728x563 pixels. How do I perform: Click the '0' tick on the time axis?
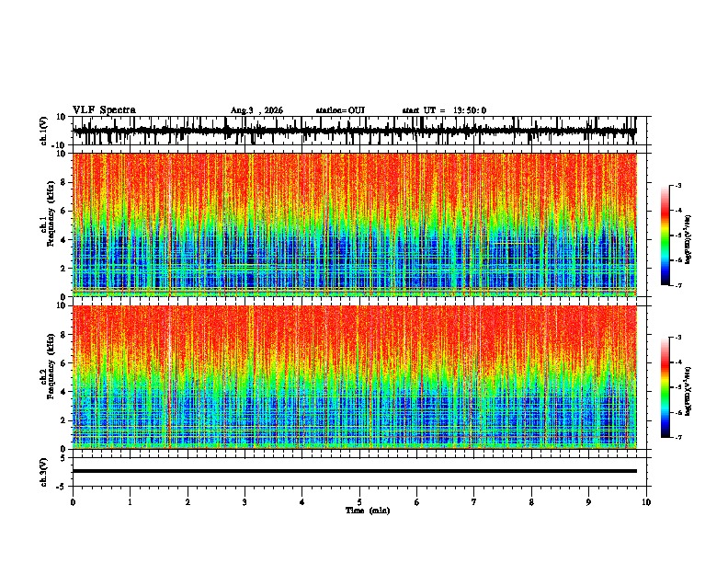[x=73, y=502]
